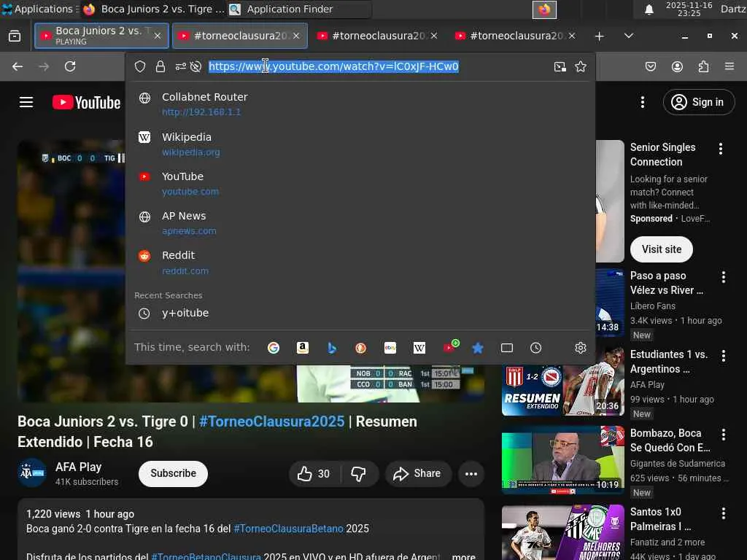Search bookmarks via star icon
747x560 pixels.
click(x=478, y=348)
